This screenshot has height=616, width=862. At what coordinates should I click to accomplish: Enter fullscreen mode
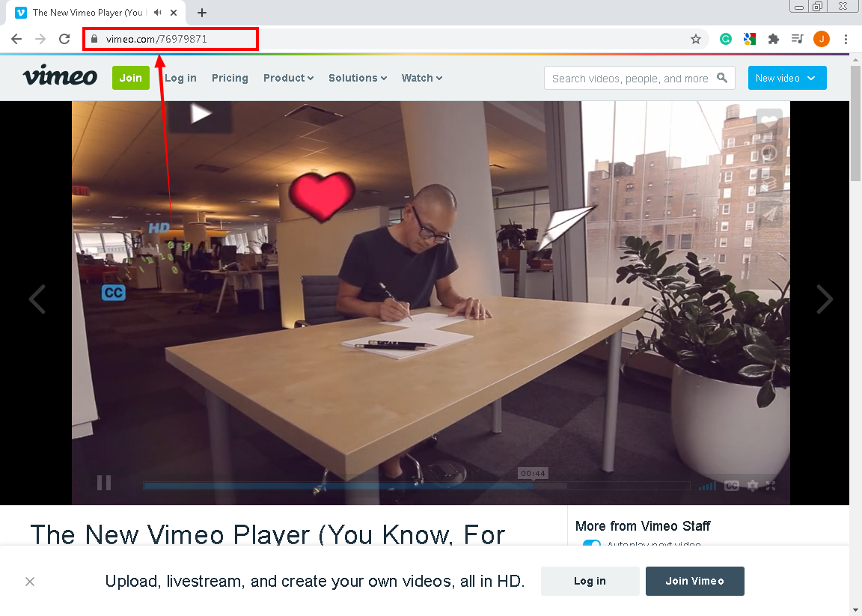[771, 486]
